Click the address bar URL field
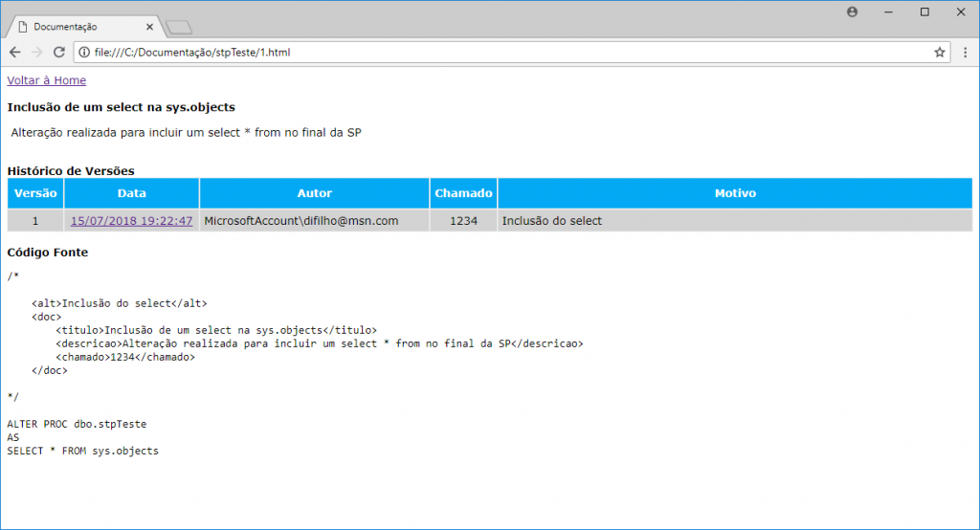Viewport: 980px width, 530px height. pos(479,53)
